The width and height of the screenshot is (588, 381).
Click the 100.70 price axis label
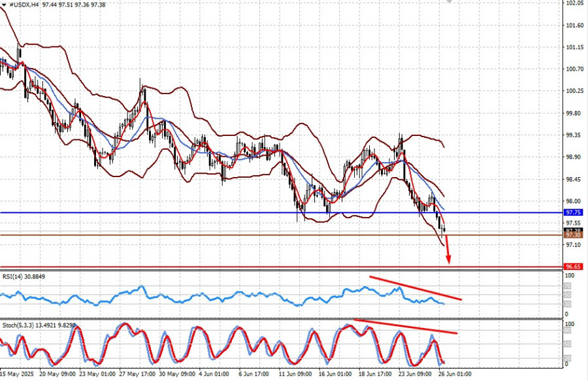574,69
